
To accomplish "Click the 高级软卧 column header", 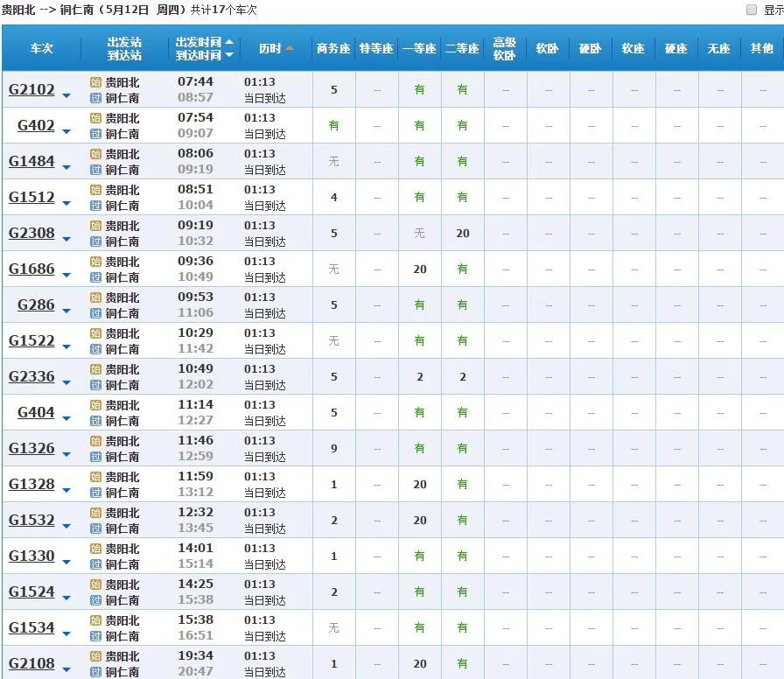I will coord(505,48).
